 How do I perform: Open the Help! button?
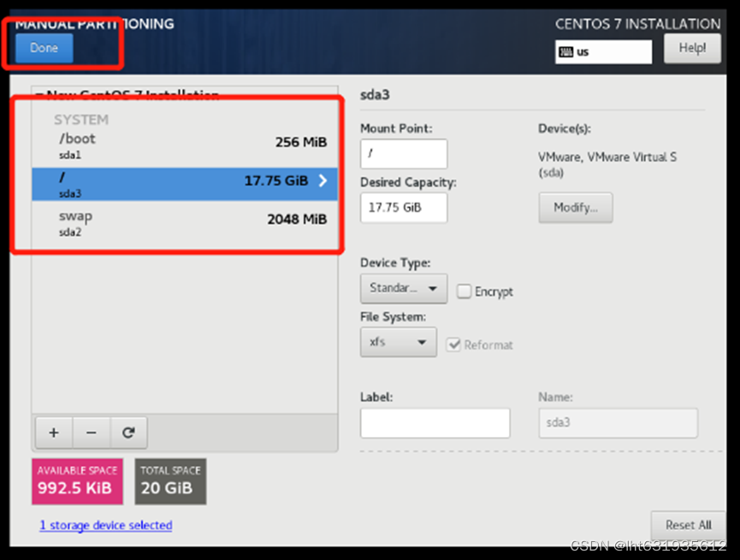pos(692,48)
